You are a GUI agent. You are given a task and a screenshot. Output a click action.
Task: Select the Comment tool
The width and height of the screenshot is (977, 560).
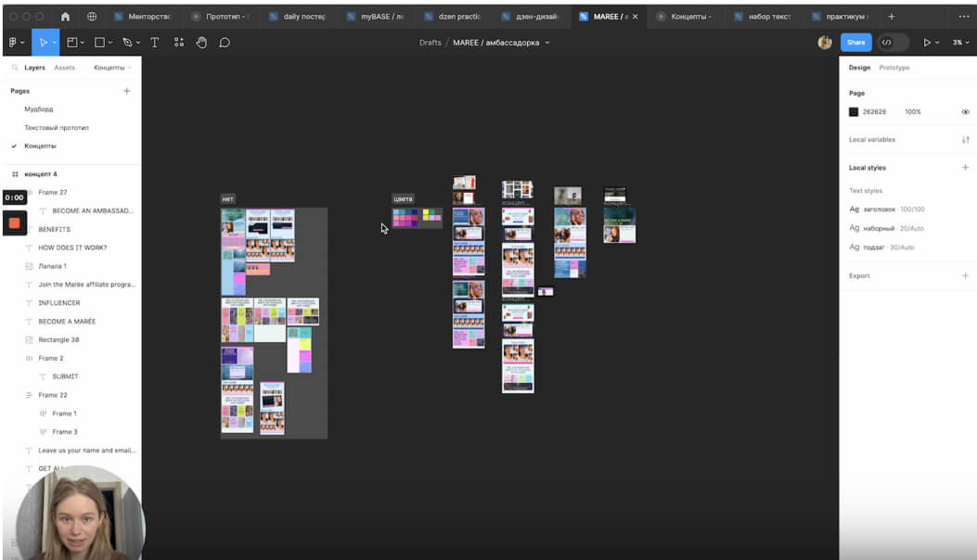click(x=225, y=43)
